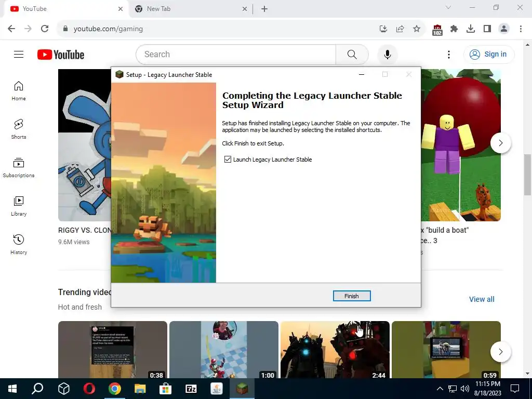The image size is (532, 399).
Task: Click the magnifier search button on YouTube
Action: [x=352, y=54]
